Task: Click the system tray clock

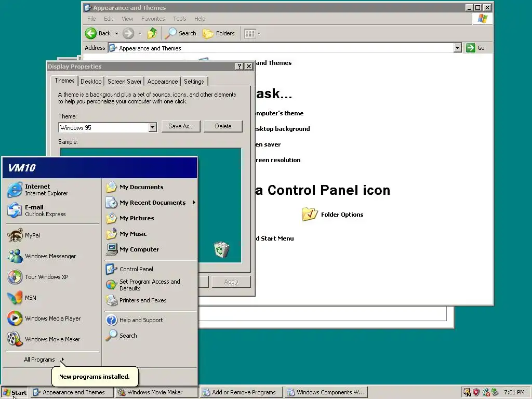Action: [514, 392]
